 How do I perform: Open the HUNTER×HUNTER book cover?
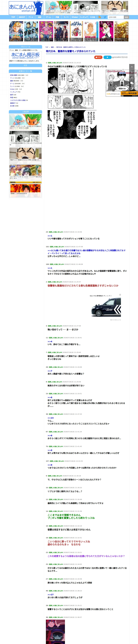pos(91,31)
